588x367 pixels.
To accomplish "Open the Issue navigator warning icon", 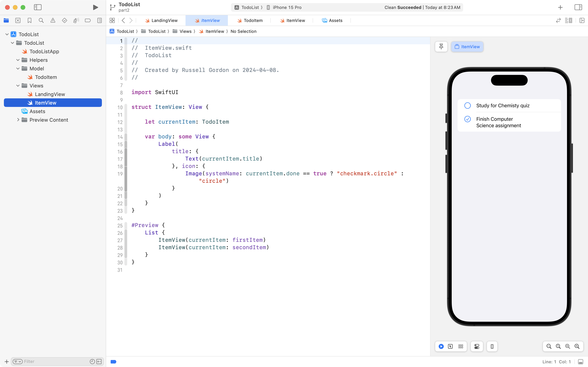I will tap(53, 20).
